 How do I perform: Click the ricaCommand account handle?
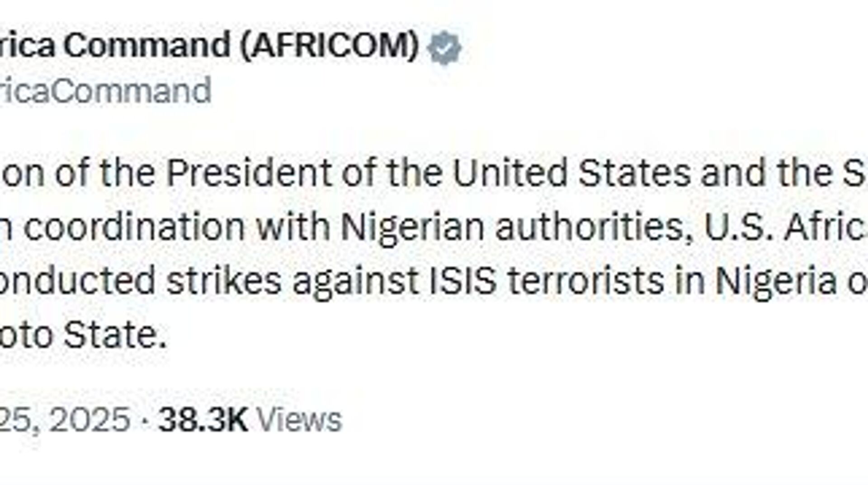tap(105, 90)
